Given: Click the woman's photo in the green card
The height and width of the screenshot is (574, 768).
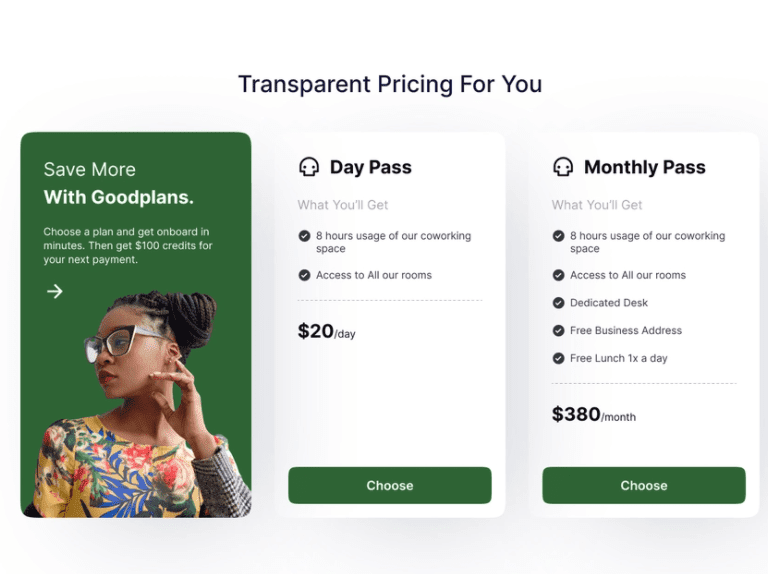Looking at the screenshot, I should pyautogui.click(x=142, y=404).
